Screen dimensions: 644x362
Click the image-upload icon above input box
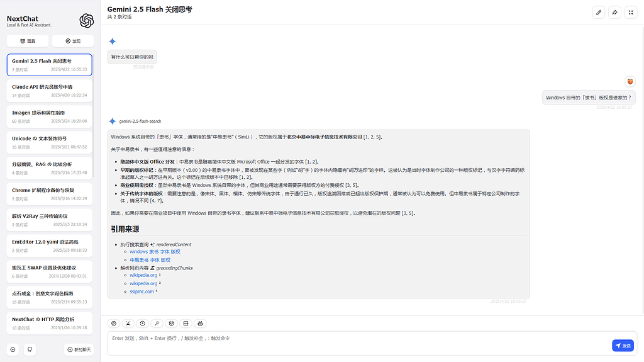(128, 324)
